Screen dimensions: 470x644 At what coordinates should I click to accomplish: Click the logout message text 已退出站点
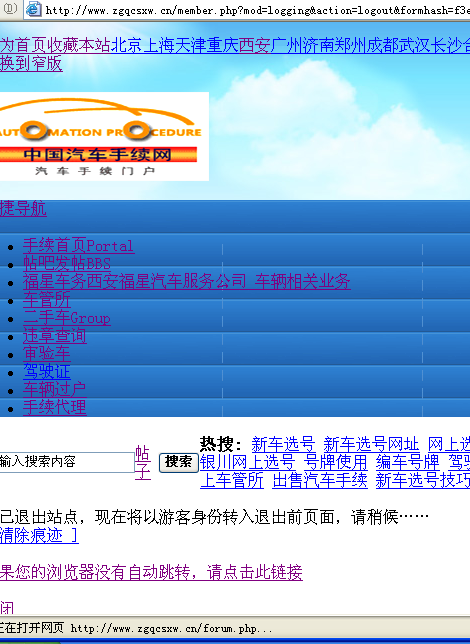pos(39,517)
